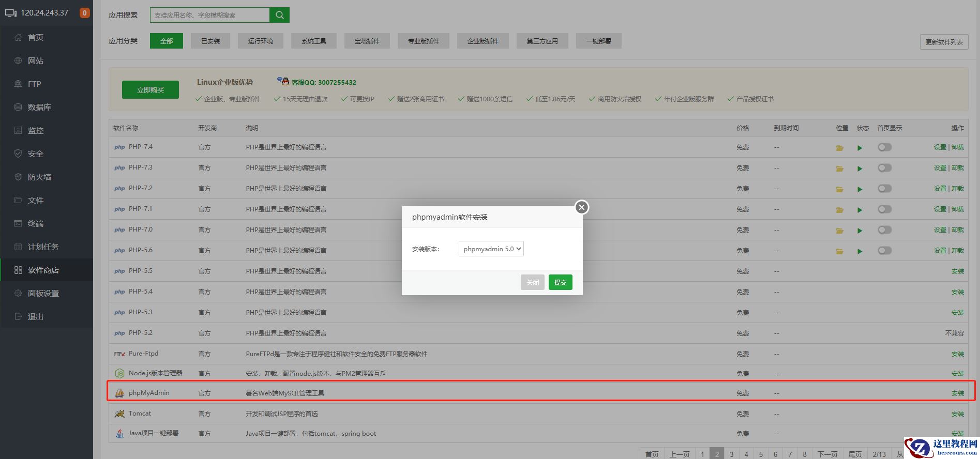The image size is (980, 459).
Task: Click the Tomcat cat icon
Action: [x=119, y=414]
